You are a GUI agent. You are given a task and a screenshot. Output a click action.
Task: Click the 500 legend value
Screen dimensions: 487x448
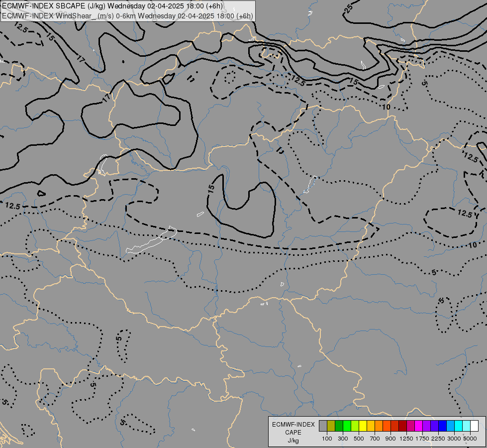point(359,439)
